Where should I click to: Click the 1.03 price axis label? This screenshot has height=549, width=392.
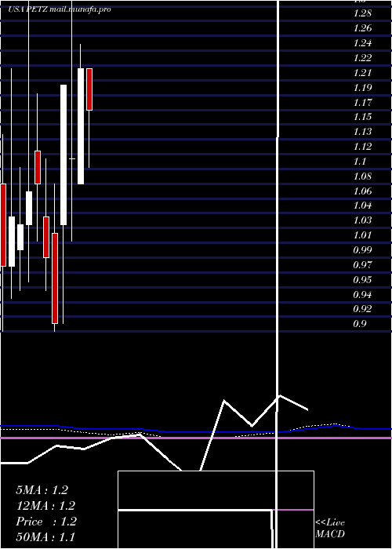point(362,220)
